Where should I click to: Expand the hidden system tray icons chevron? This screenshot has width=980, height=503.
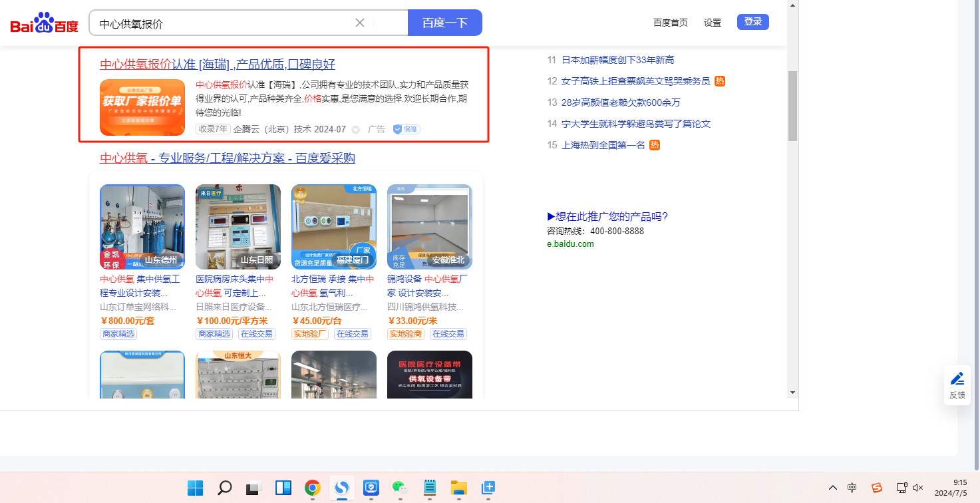pyautogui.click(x=832, y=488)
